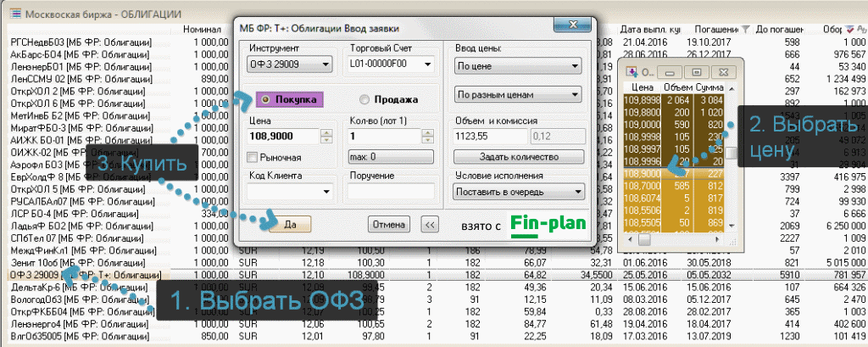Click the order book window icon
The image size is (868, 347).
pyautogui.click(x=631, y=71)
